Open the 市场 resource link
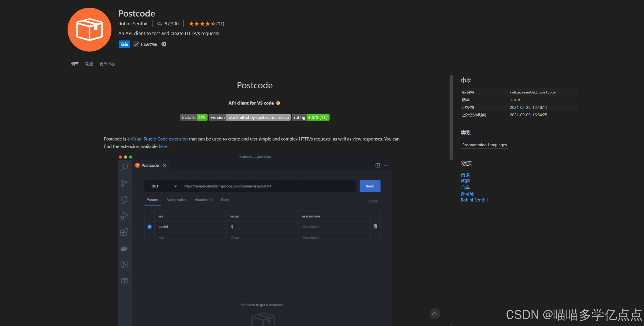This screenshot has width=644, height=326. point(465,175)
